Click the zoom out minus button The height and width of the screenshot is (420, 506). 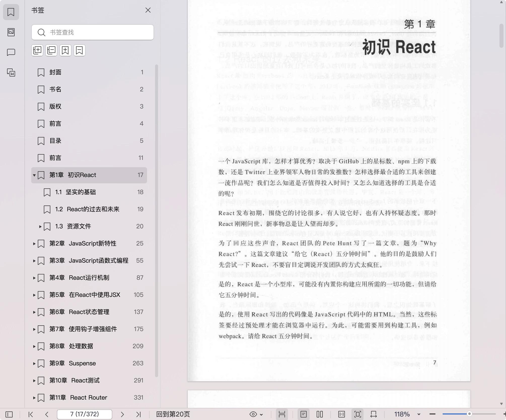click(432, 414)
